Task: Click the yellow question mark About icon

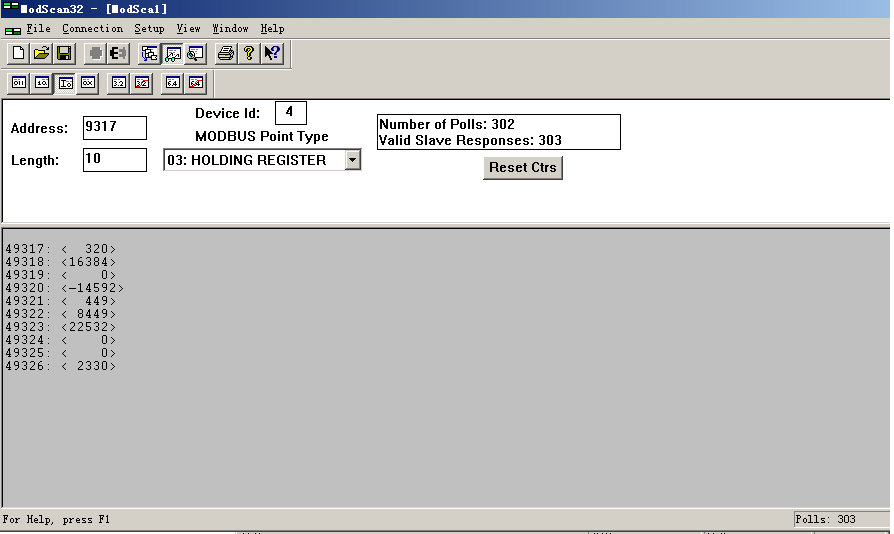Action: 249,53
